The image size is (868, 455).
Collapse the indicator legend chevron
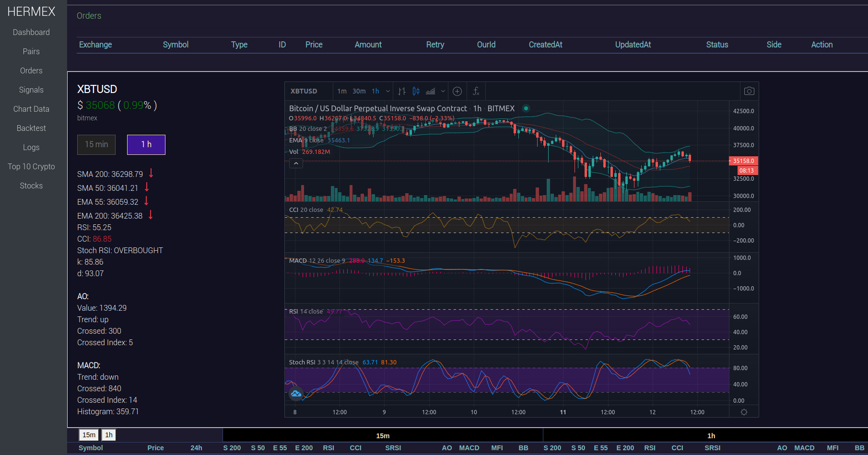click(x=296, y=163)
